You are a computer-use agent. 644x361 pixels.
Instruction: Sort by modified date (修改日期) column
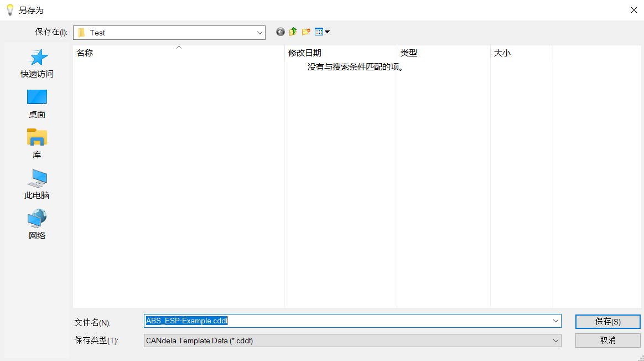pyautogui.click(x=340, y=53)
